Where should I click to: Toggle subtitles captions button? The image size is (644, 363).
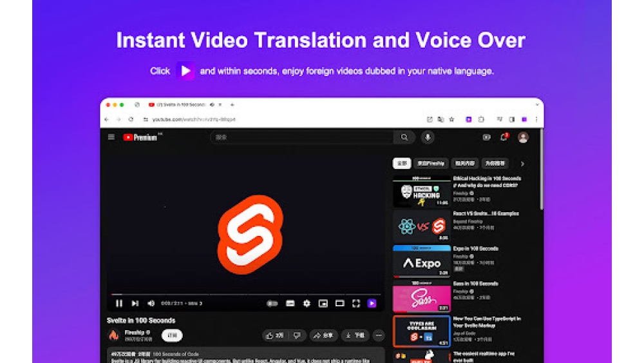(x=290, y=304)
